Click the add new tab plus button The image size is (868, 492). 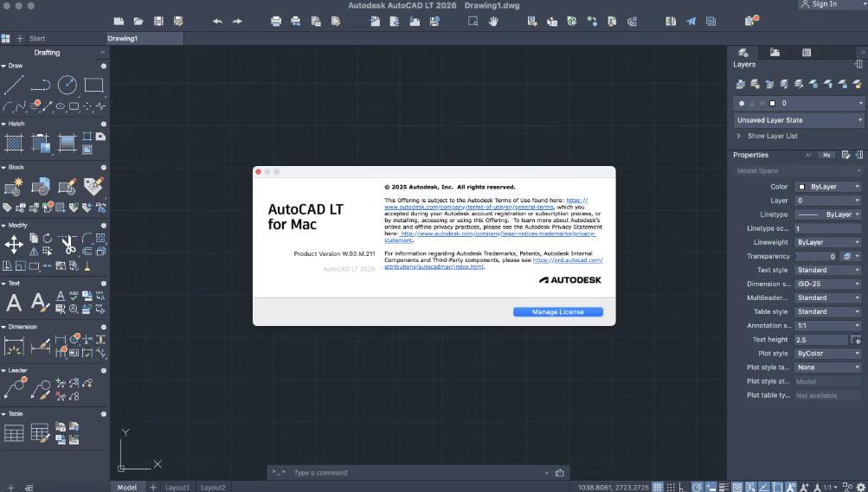(20, 39)
